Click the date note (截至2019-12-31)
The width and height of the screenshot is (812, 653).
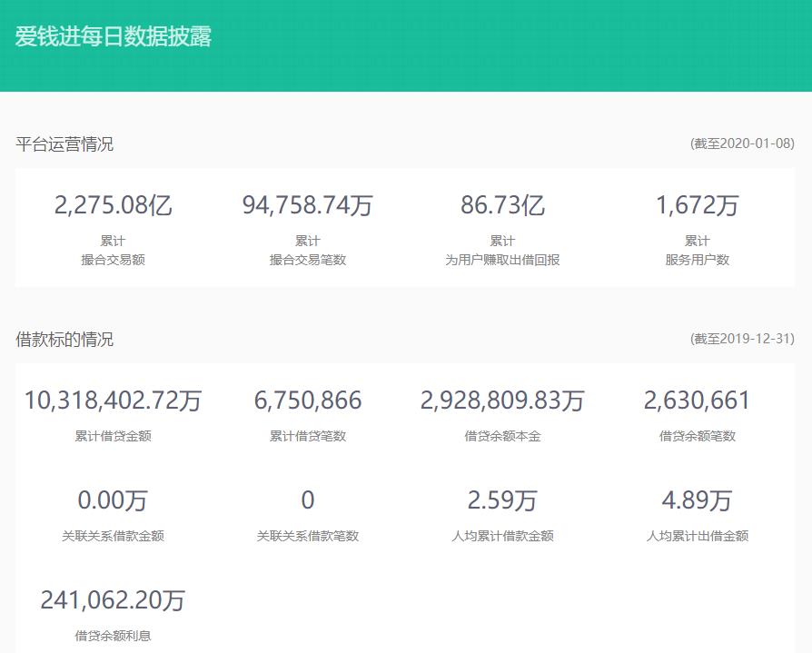(742, 339)
